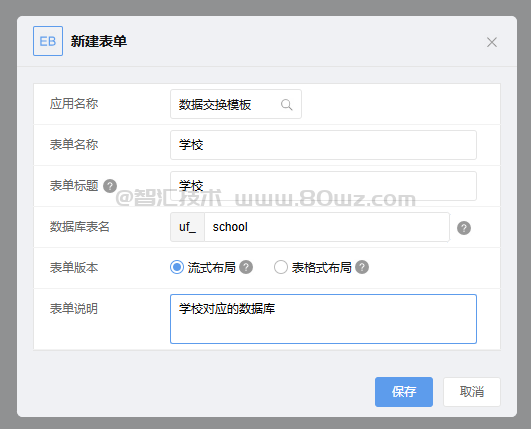The image size is (531, 429).
Task: Close the 新建表单 dialog
Action: click(492, 42)
